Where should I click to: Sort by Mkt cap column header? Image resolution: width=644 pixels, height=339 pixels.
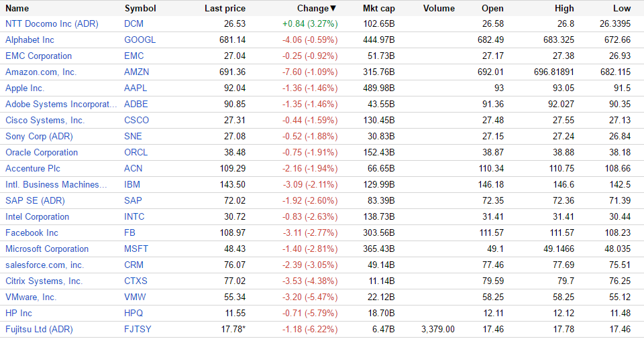379,9
